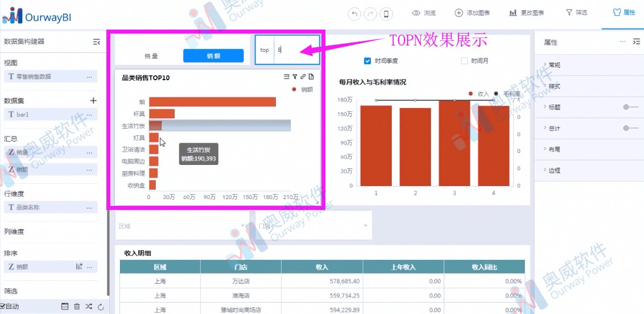Open 更改图表 chart type menu
Viewport: 644px width, 314px height.
[x=527, y=13]
